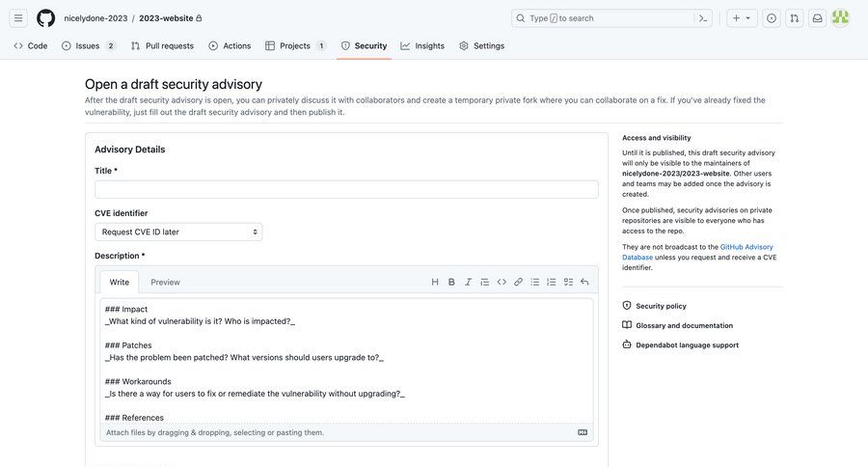
Task: Insert code formatting
Action: 502,282
